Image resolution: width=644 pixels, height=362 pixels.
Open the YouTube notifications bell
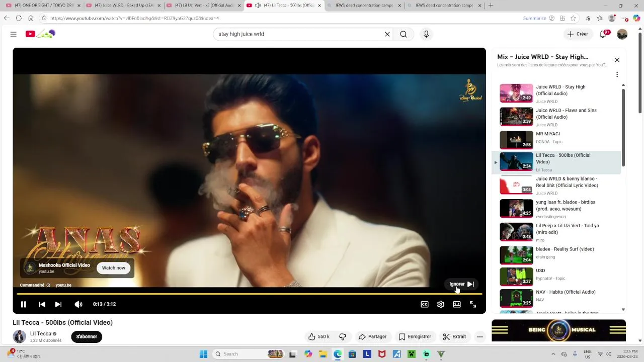[603, 34]
